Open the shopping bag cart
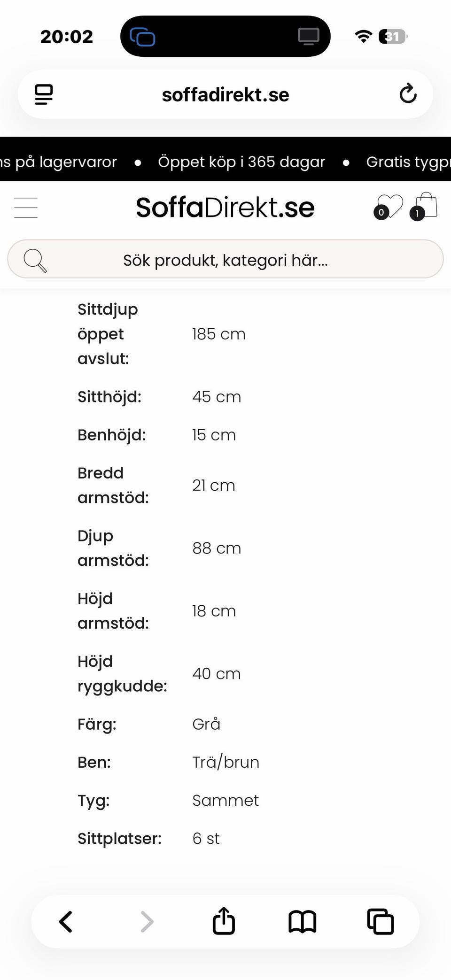Viewport: 451px width, 980px height. tap(425, 207)
